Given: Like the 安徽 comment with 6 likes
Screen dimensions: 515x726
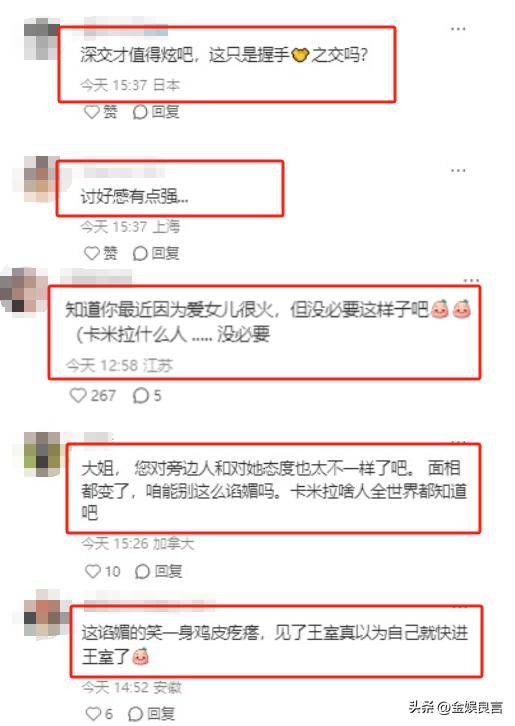Looking at the screenshot, I should pos(99,713).
